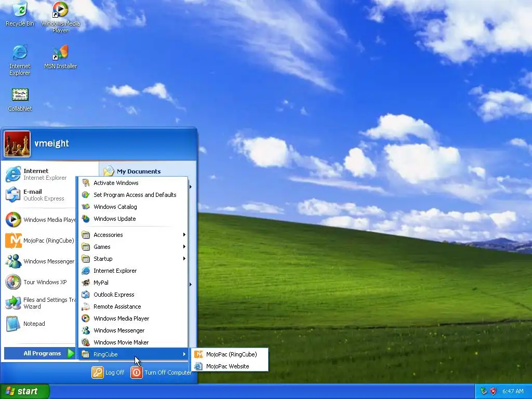Open Internet Explorer desktop icon
The image size is (532, 399).
click(20, 60)
